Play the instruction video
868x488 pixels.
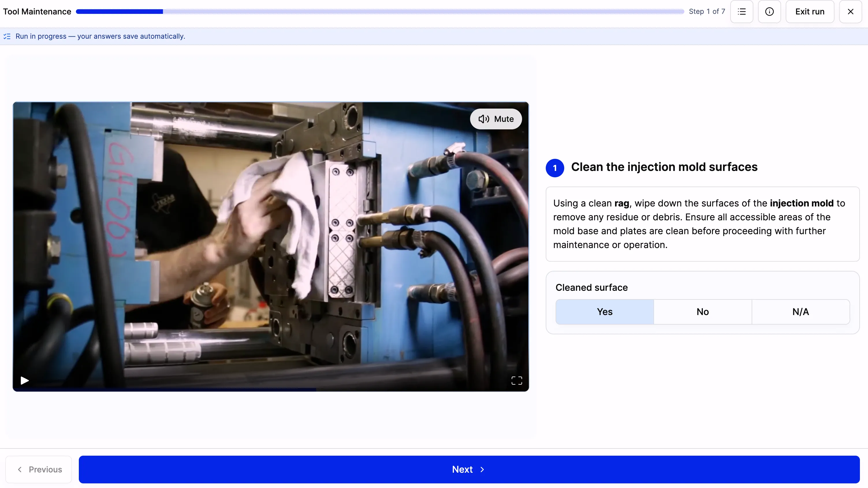(25, 381)
